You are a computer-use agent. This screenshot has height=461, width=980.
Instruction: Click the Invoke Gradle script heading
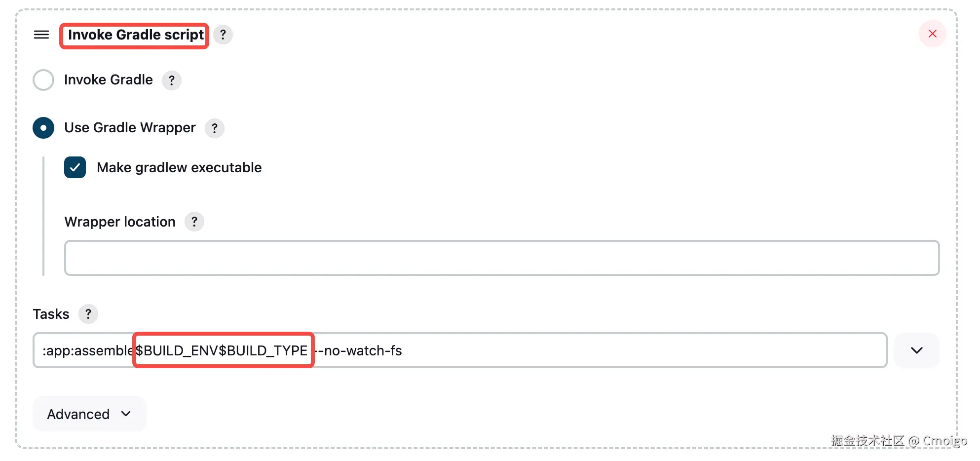pyautogui.click(x=135, y=35)
